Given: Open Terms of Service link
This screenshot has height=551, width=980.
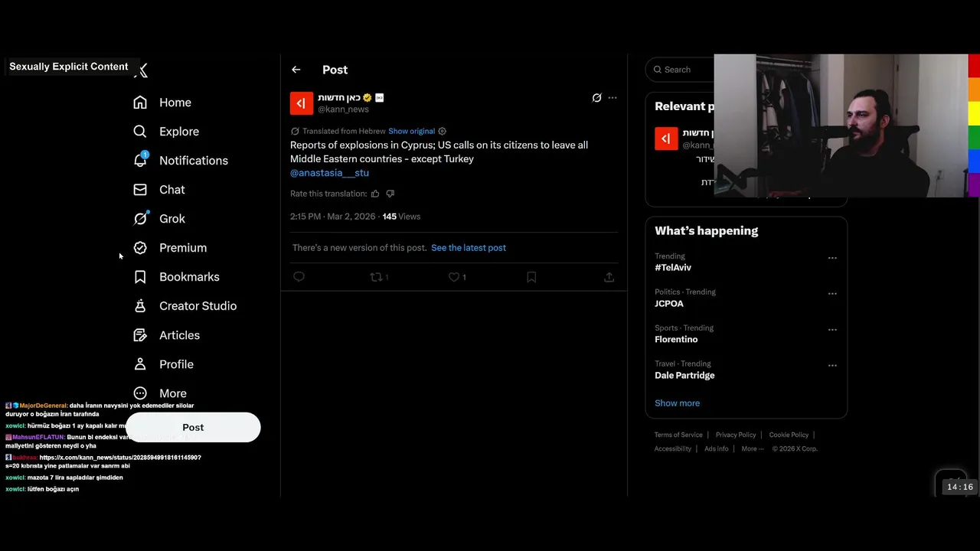Looking at the screenshot, I should 678,435.
